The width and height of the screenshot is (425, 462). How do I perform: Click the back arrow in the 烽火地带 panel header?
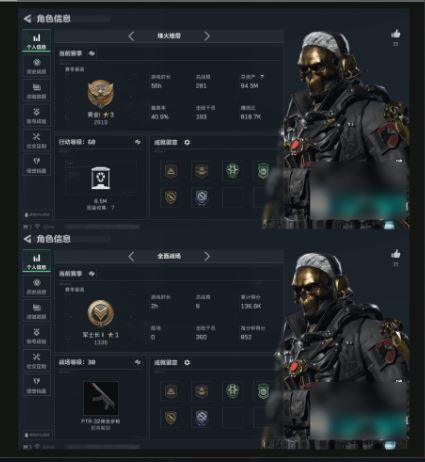click(27, 19)
